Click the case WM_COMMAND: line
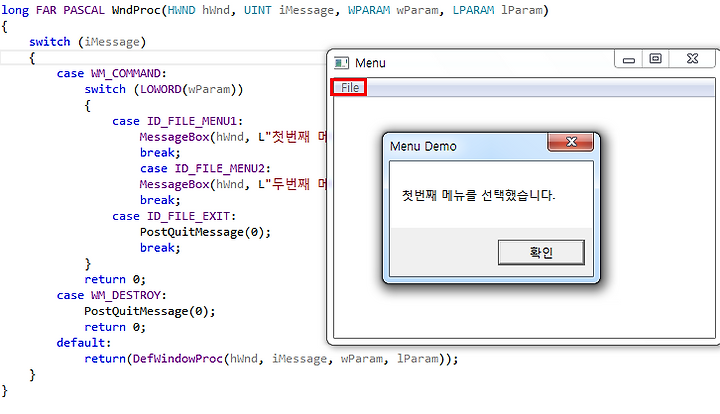 pyautogui.click(x=112, y=73)
